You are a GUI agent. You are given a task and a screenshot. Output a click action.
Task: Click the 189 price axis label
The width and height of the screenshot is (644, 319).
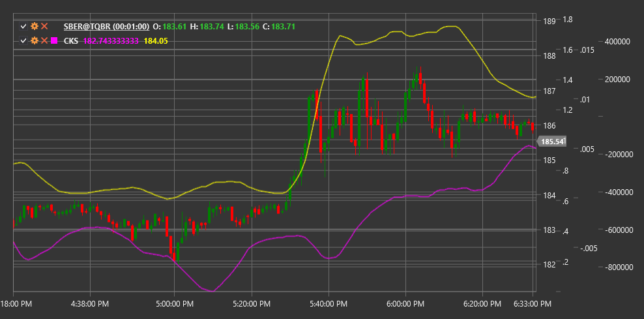point(550,22)
